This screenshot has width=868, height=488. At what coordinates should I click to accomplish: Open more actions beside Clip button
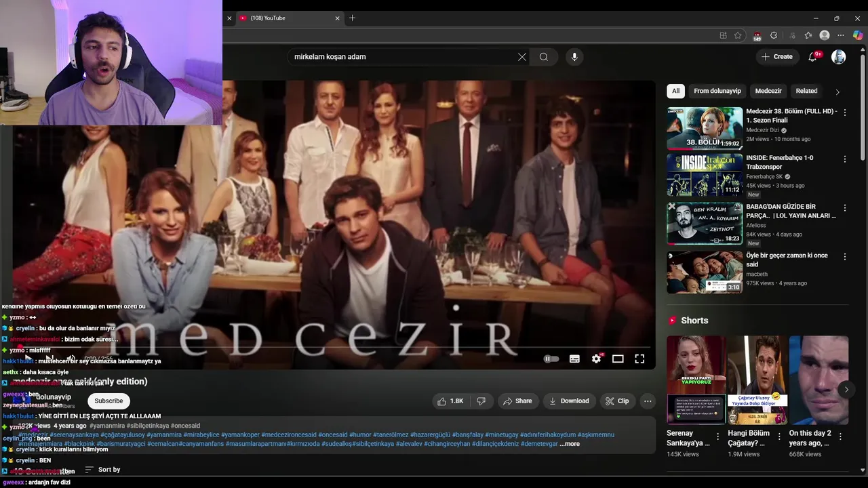point(648,401)
